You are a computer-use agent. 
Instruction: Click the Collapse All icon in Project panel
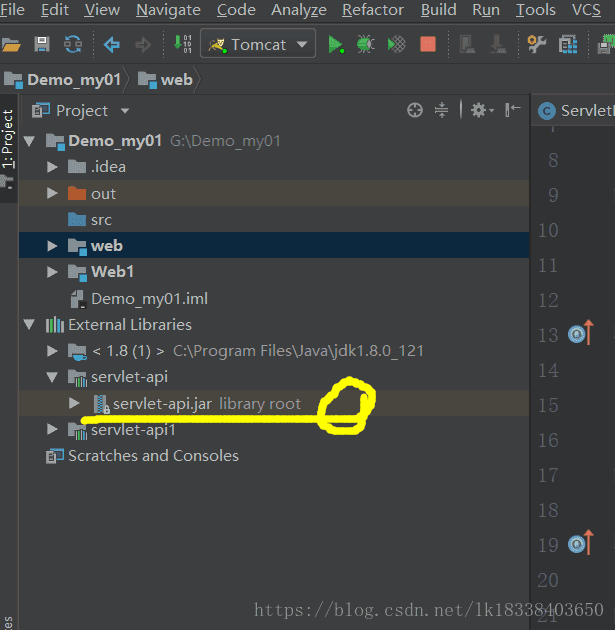tap(441, 110)
